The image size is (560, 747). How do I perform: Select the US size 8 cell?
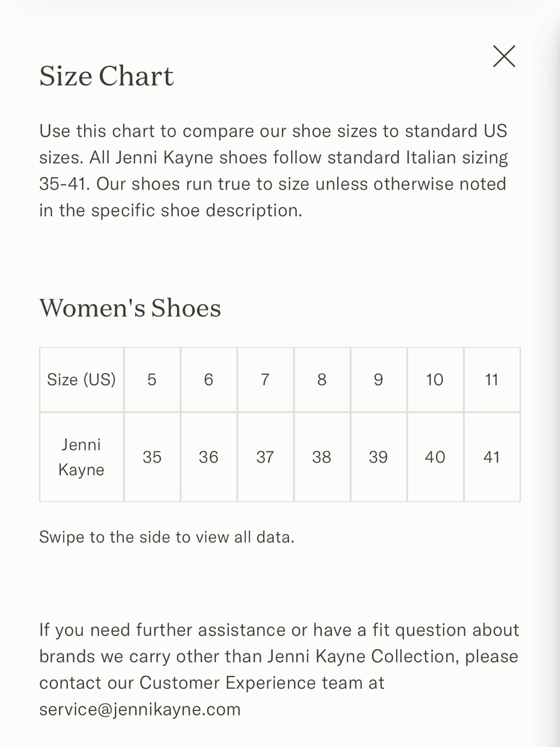pyautogui.click(x=322, y=380)
